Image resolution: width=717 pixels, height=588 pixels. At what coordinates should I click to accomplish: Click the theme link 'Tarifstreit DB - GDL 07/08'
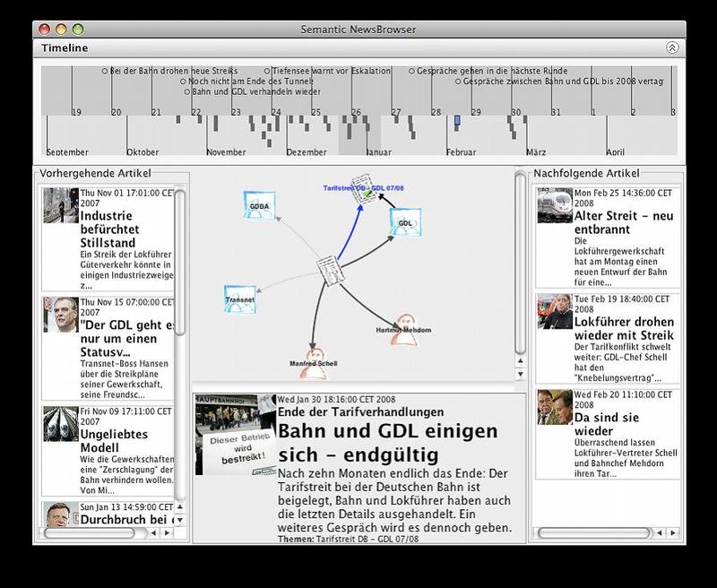(x=367, y=539)
